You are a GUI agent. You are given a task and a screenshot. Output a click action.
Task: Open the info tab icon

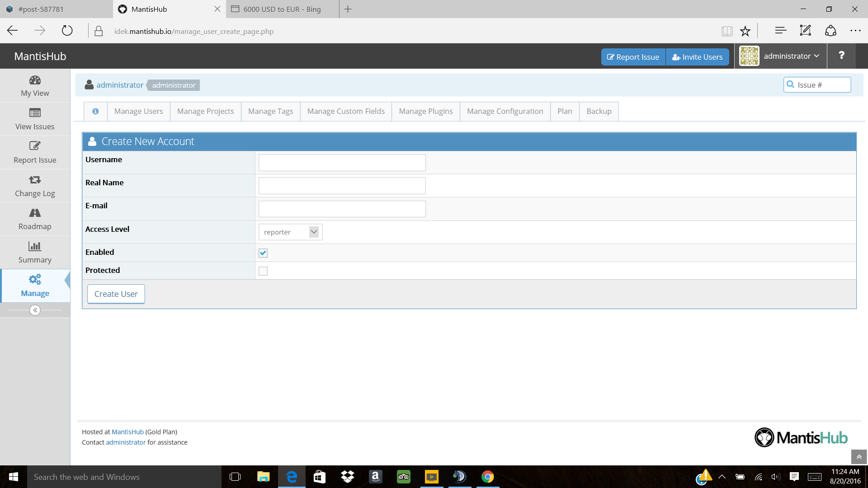[95, 111]
